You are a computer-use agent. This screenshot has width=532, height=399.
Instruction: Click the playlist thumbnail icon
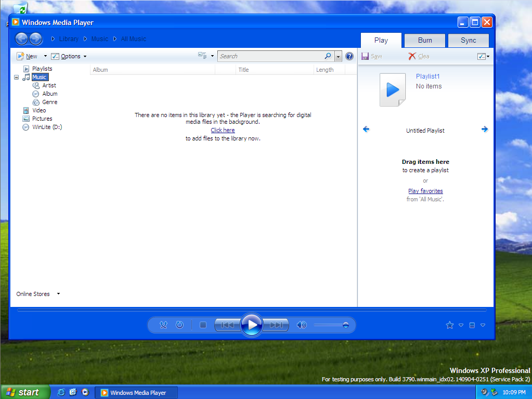click(x=393, y=90)
